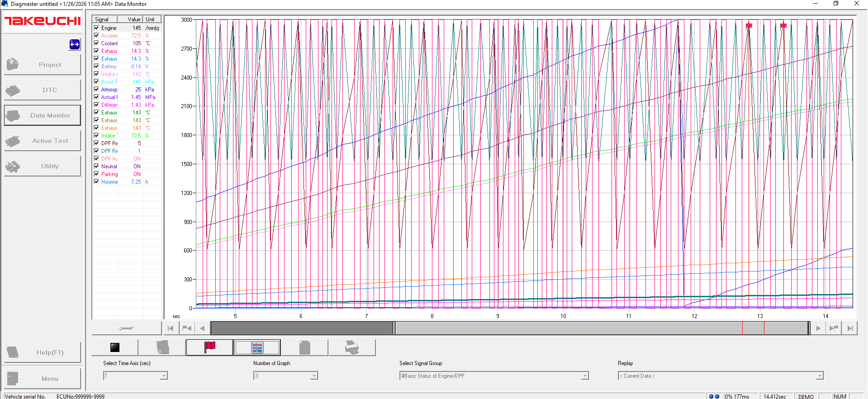Click the Menu button
This screenshot has height=399, width=868.
(x=43, y=379)
